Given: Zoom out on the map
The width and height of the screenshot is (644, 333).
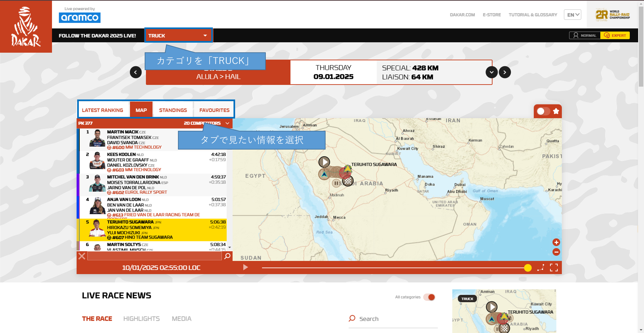Looking at the screenshot, I should click(556, 252).
